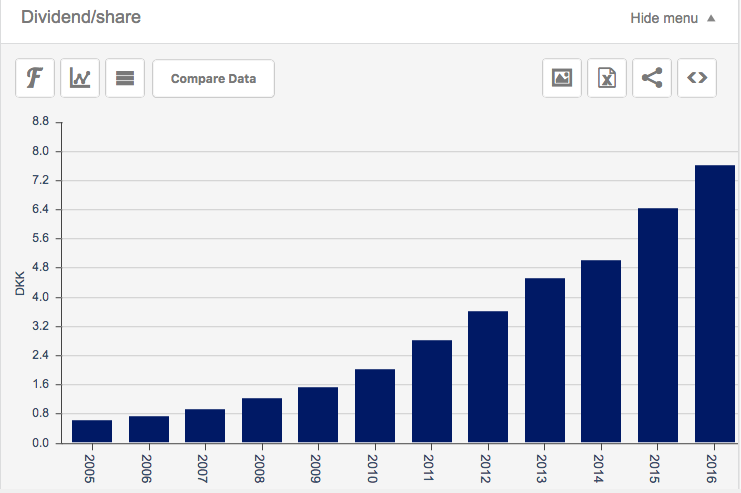This screenshot has width=741, height=493.
Task: Switch to the line chart view icon
Action: (x=80, y=78)
